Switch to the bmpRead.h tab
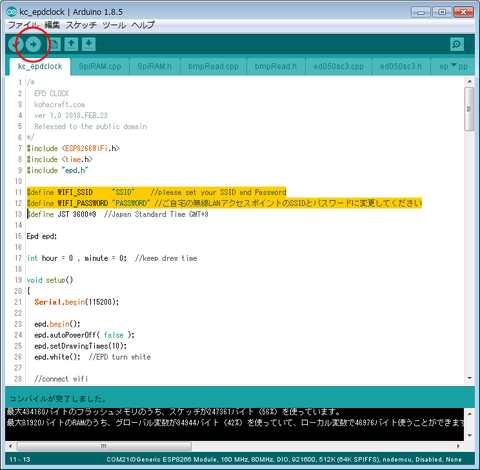This screenshot has width=480, height=470. (276, 66)
